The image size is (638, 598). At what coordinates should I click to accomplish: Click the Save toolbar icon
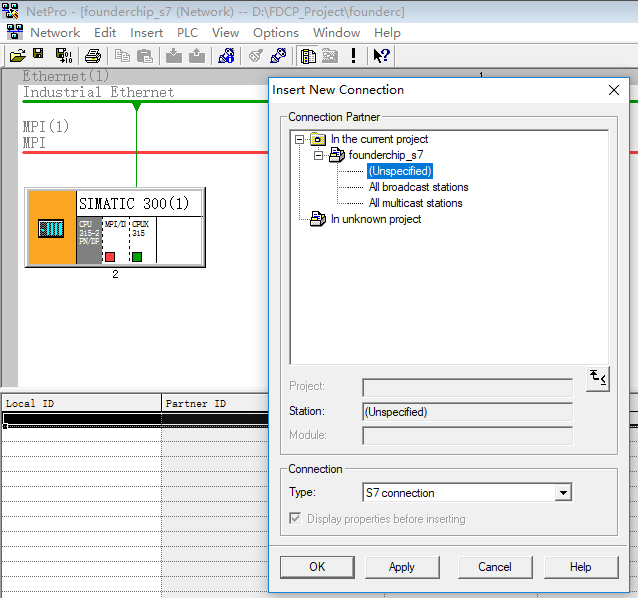(39, 55)
